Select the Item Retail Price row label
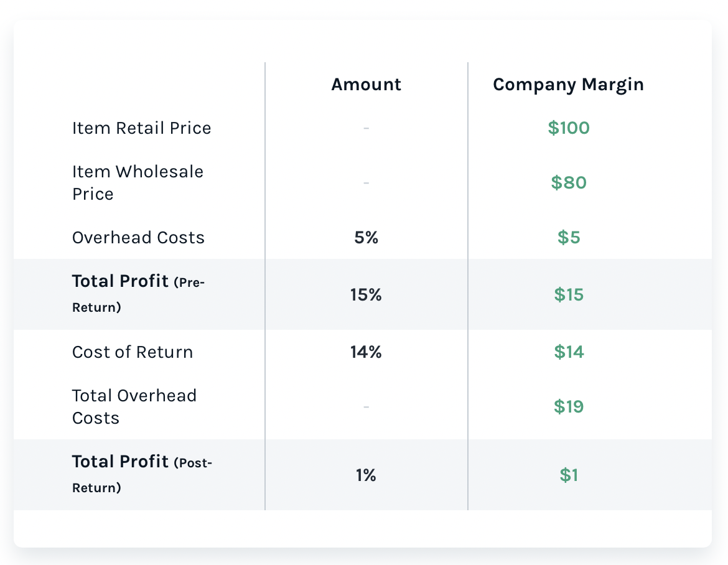 pos(142,128)
